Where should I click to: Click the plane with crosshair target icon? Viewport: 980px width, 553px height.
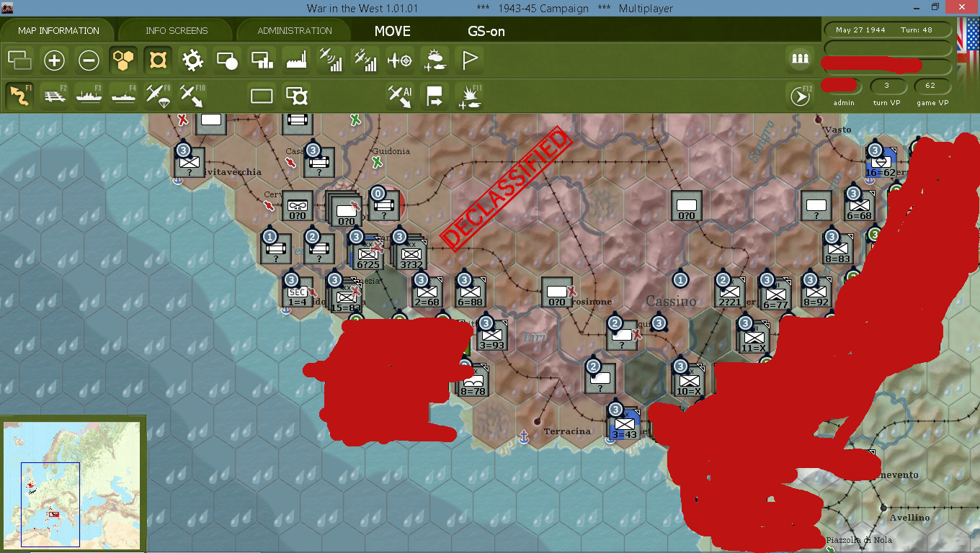click(400, 60)
